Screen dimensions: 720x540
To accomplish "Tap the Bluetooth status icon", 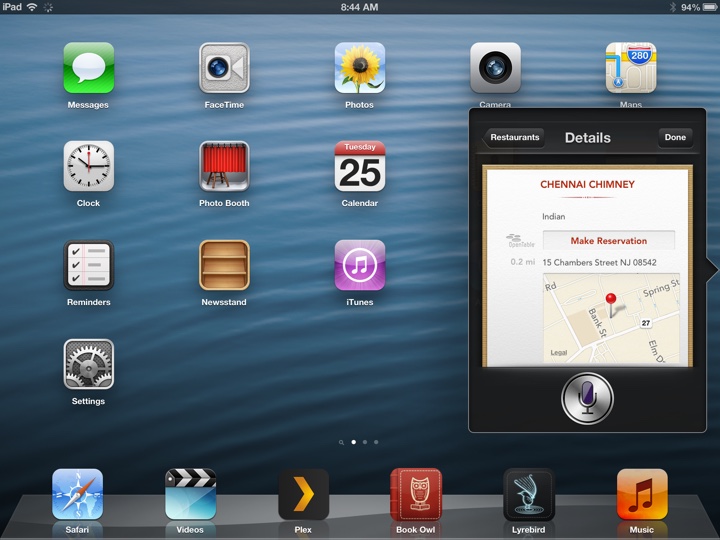I will 673,7.
